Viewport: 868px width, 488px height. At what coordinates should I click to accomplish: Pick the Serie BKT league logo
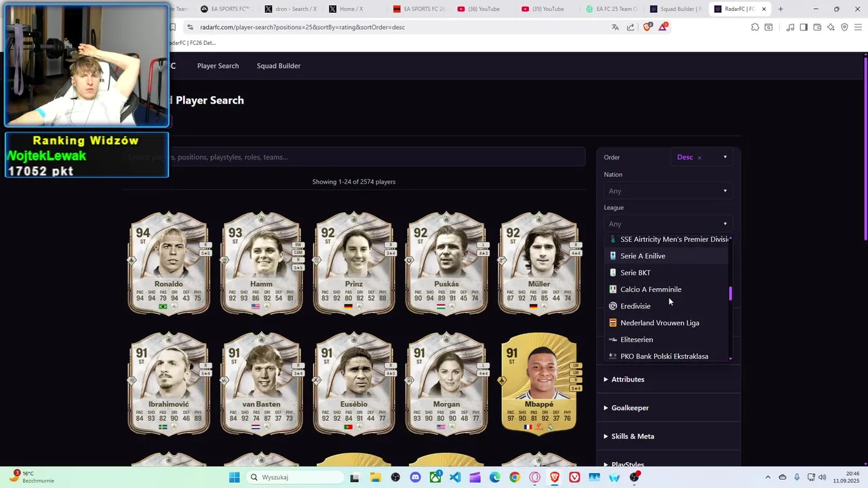613,272
